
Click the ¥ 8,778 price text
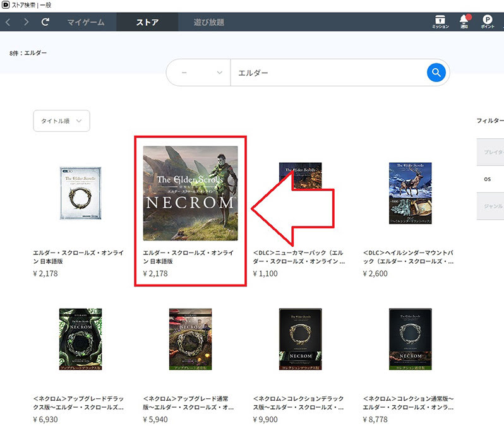pos(375,420)
